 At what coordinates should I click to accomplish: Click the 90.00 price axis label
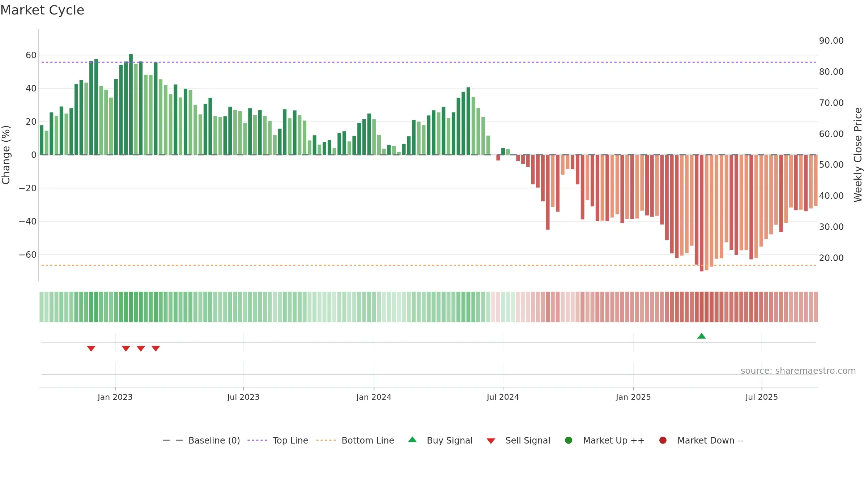[x=831, y=41]
